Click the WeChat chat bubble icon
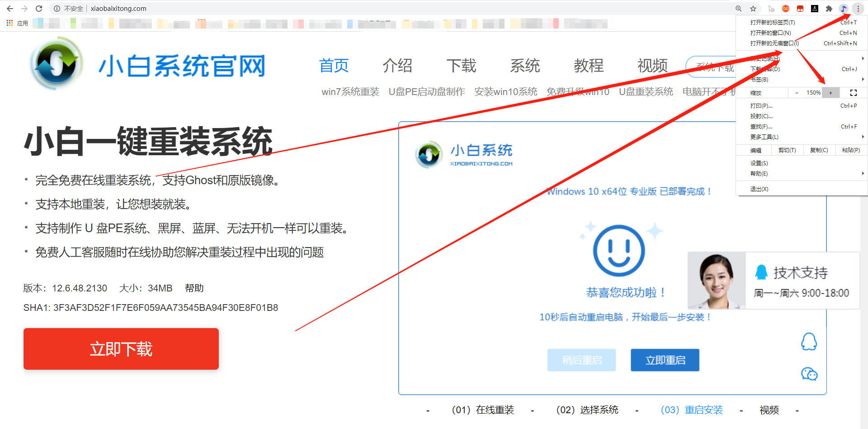Viewport: 868px width, 429px height. coord(809,374)
